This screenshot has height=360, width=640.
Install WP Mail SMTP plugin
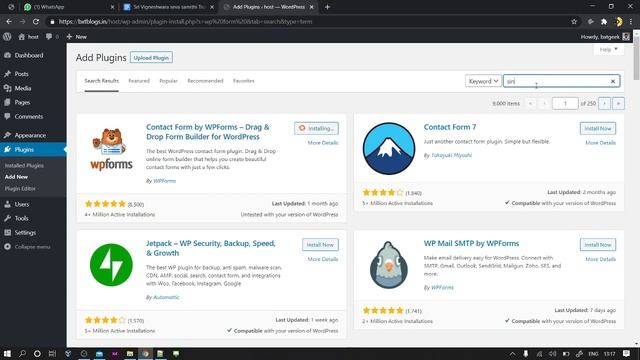(598, 245)
